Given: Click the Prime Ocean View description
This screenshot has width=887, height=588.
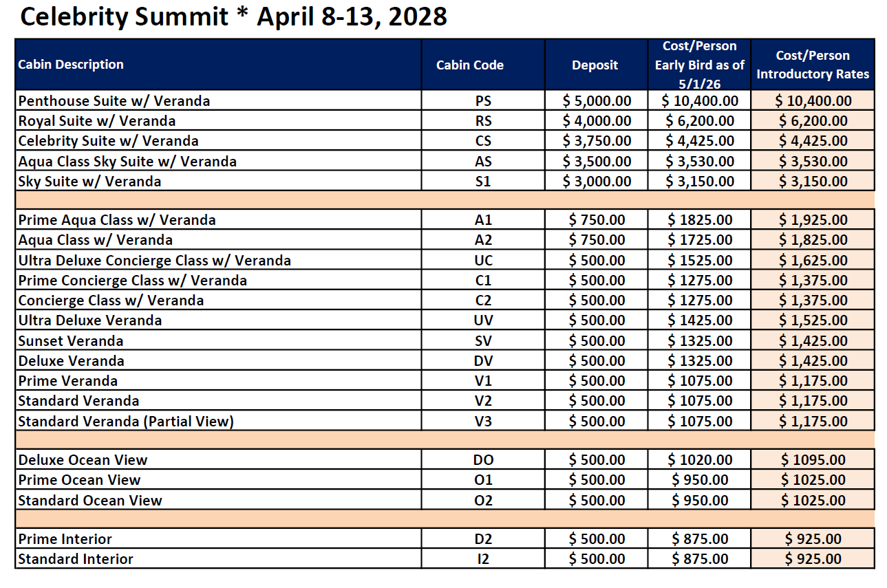Looking at the screenshot, I should (x=80, y=480).
